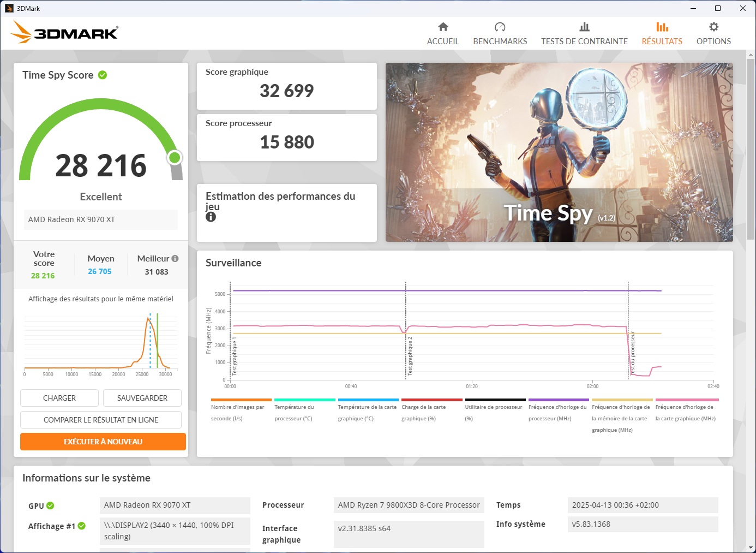The image size is (756, 553).
Task: Click the 3DMark logo
Action: tap(64, 32)
